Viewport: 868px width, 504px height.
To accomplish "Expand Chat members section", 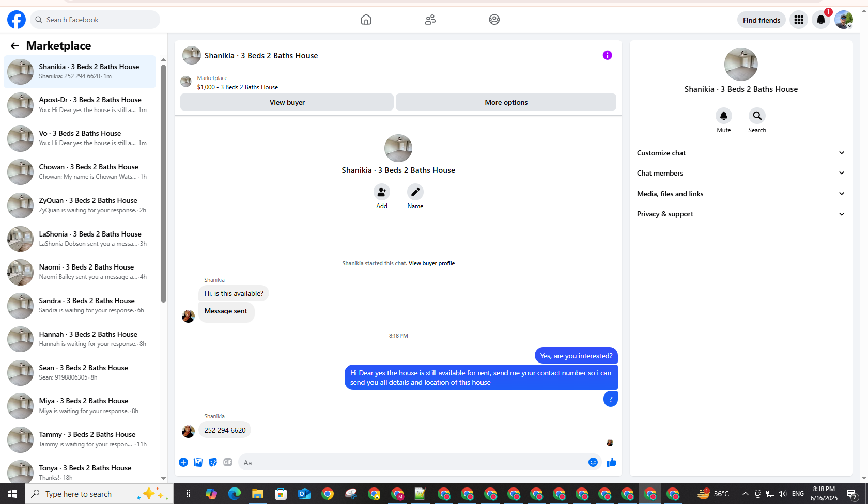I will click(x=741, y=173).
